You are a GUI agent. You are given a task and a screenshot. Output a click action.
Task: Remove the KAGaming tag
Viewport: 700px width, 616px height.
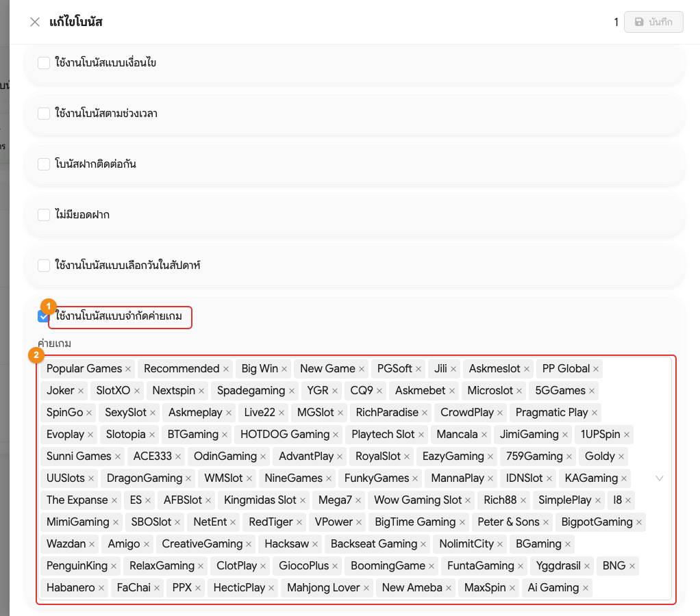pyautogui.click(x=624, y=478)
